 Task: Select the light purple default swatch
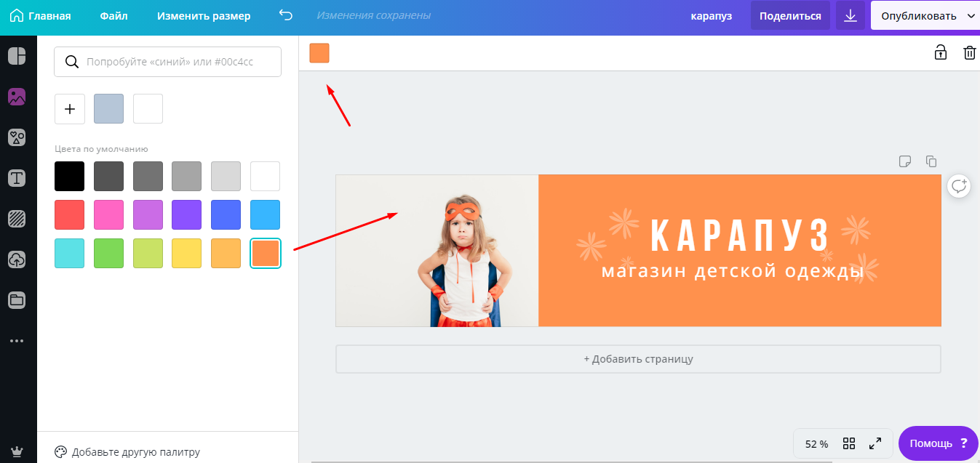(x=148, y=214)
